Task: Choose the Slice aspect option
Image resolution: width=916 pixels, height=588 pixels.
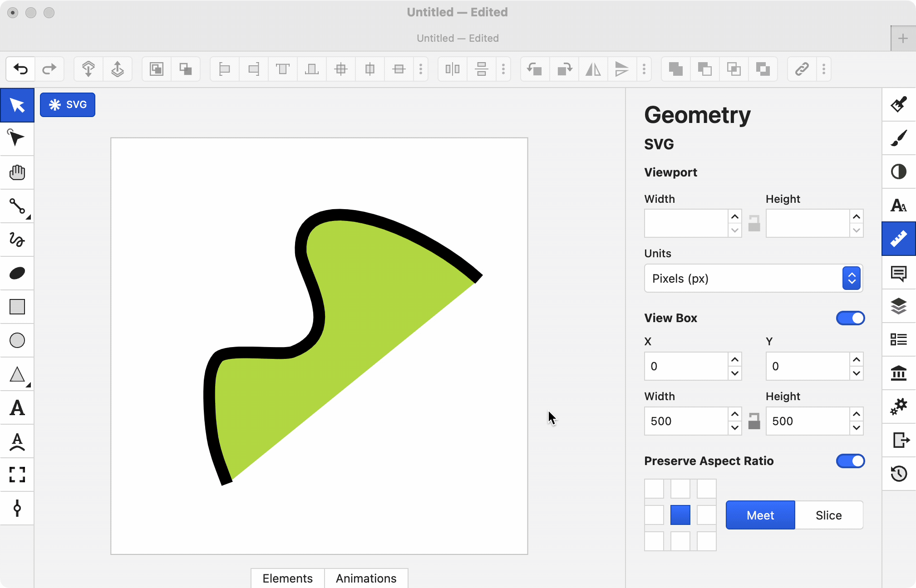Action: tap(828, 515)
